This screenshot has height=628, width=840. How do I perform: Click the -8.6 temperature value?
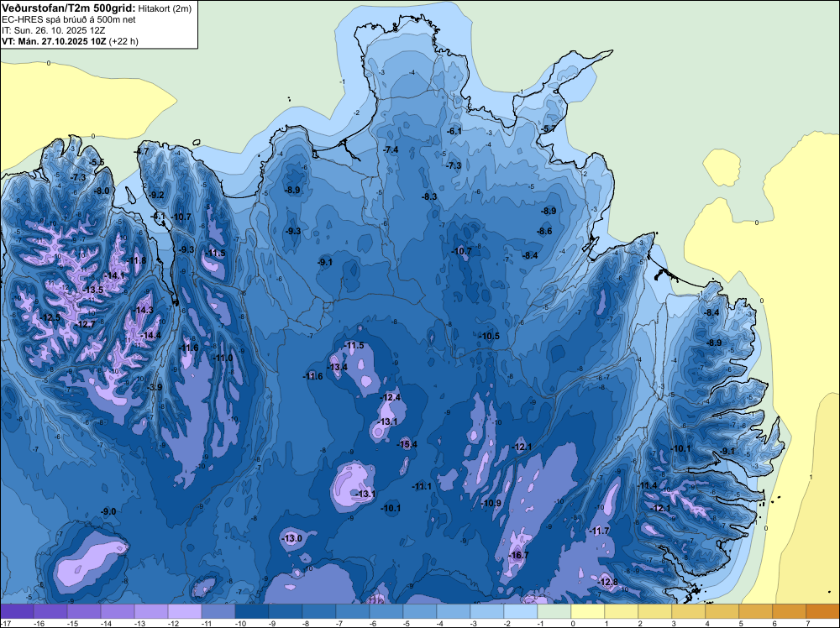[x=544, y=231]
